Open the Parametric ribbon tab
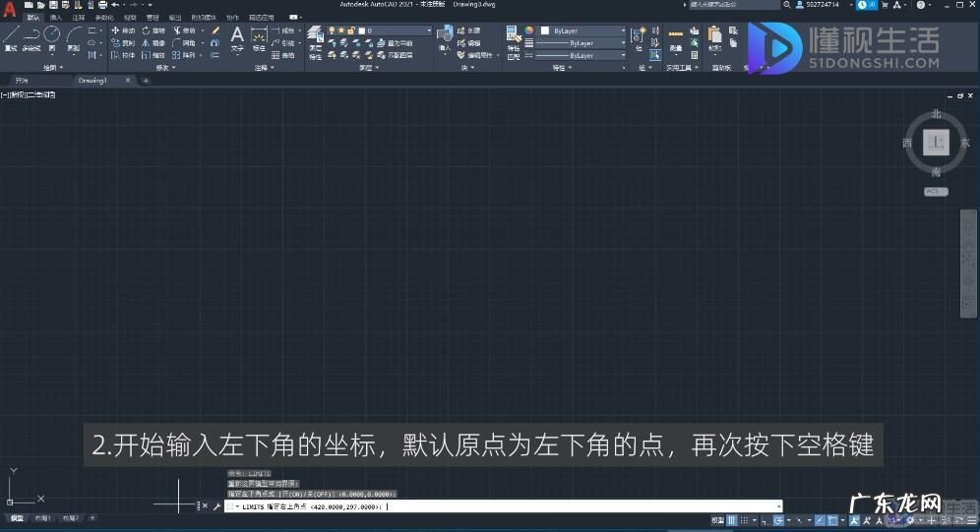 (104, 18)
